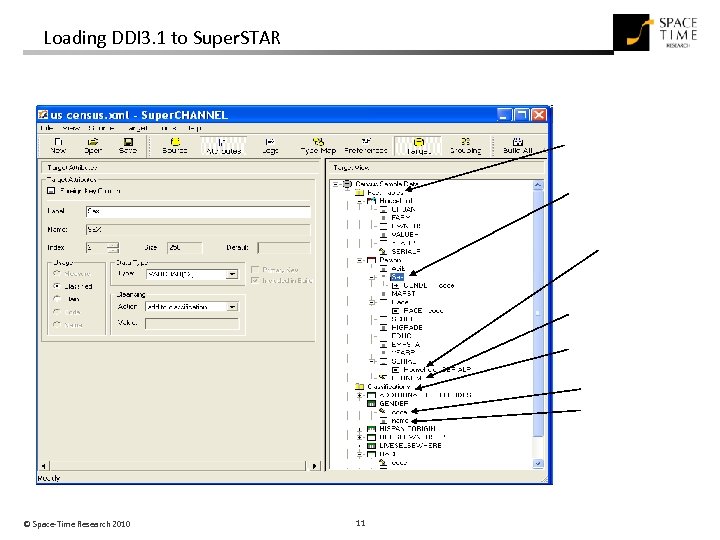Open the Type Map toolbar item
The image size is (720, 540).
318,146
